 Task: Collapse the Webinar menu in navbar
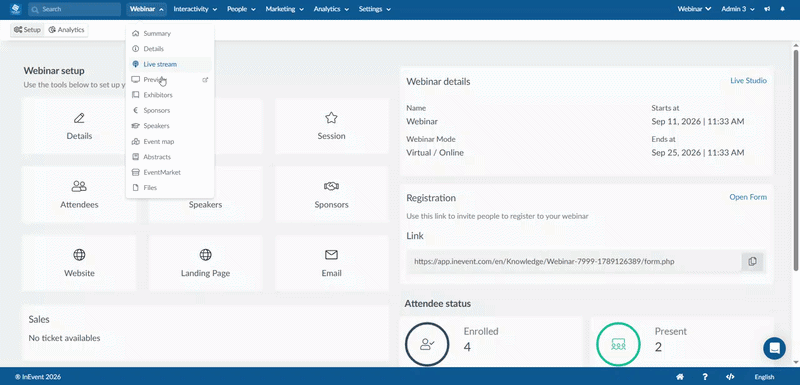pos(147,9)
